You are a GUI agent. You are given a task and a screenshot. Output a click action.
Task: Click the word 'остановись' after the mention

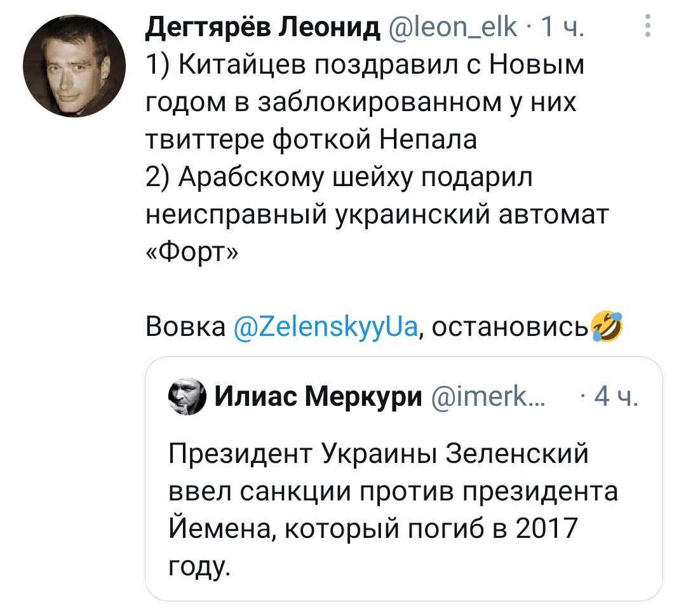click(x=511, y=327)
